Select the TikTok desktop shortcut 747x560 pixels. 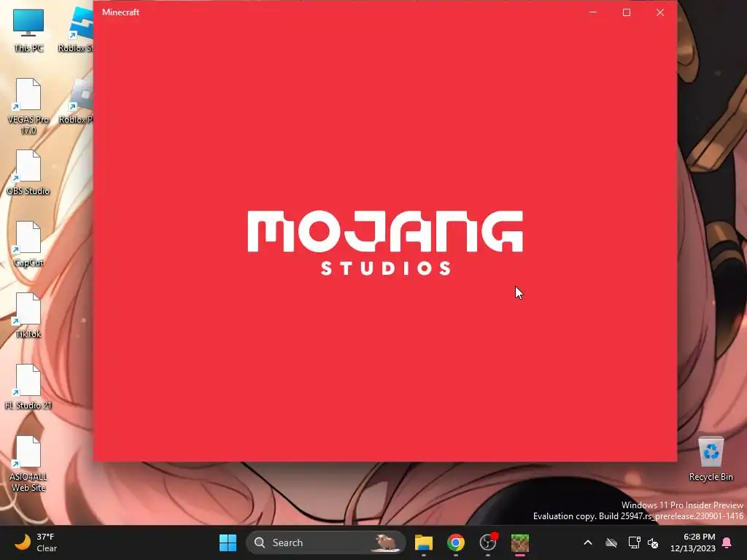coord(28,315)
